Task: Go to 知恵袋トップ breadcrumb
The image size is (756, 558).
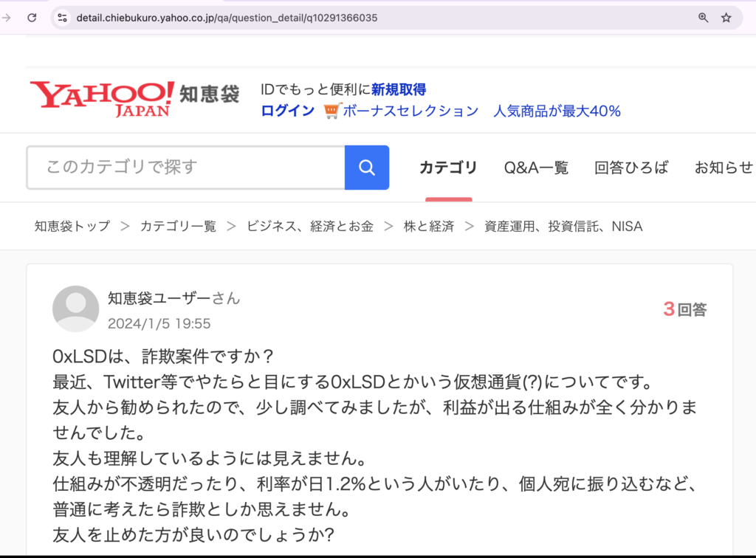Action: pos(72,226)
